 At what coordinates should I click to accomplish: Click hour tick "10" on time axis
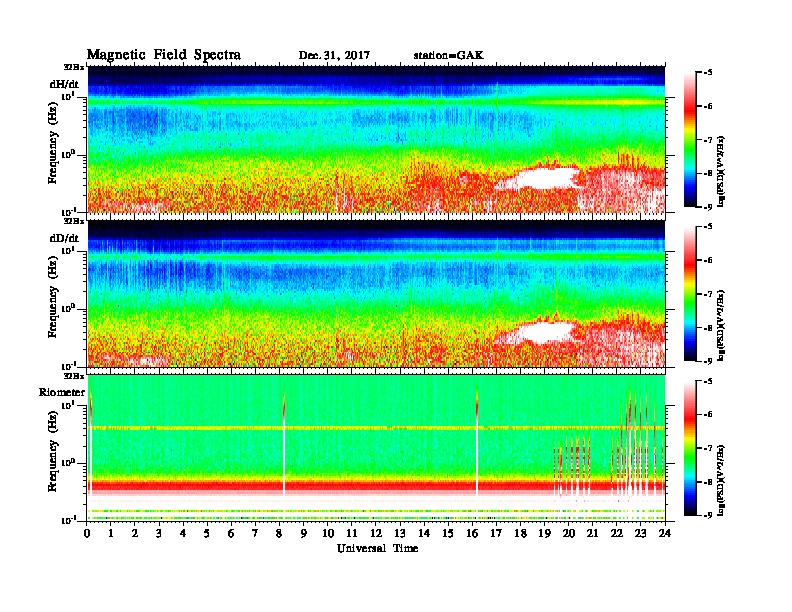(x=328, y=534)
